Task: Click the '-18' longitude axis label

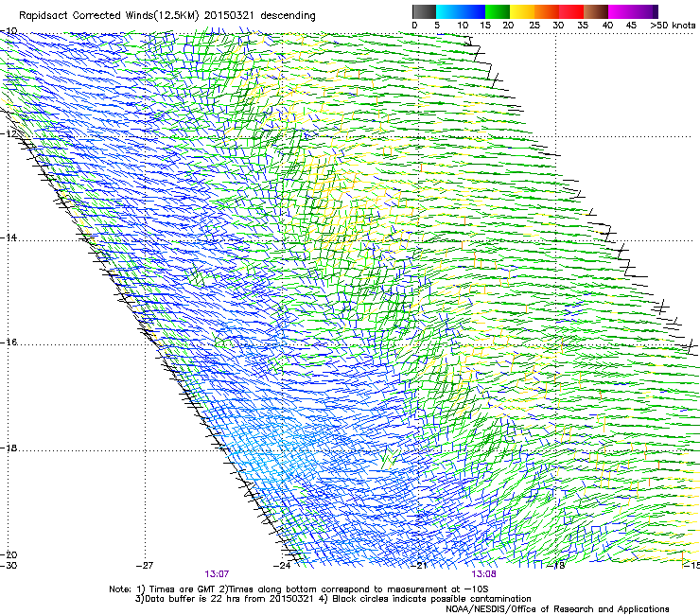Action: pos(556,566)
